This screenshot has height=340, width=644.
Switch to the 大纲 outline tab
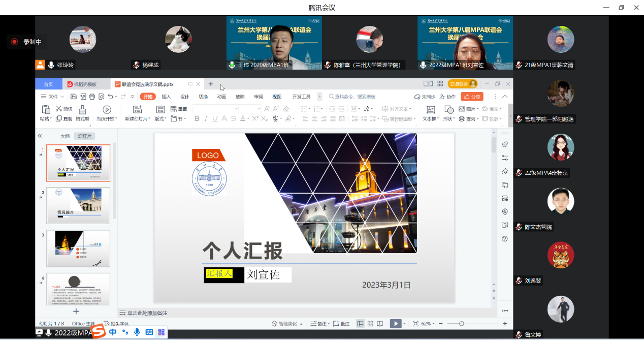[x=65, y=136]
